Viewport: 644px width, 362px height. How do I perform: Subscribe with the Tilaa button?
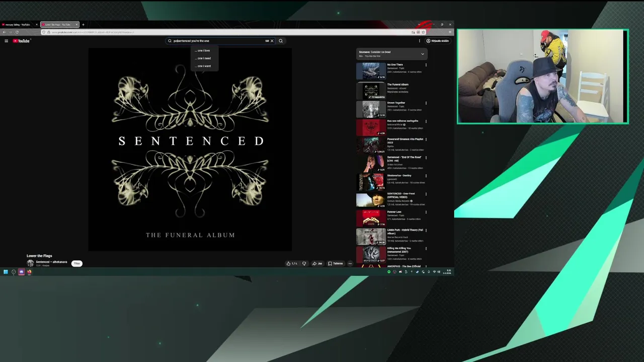(77, 263)
